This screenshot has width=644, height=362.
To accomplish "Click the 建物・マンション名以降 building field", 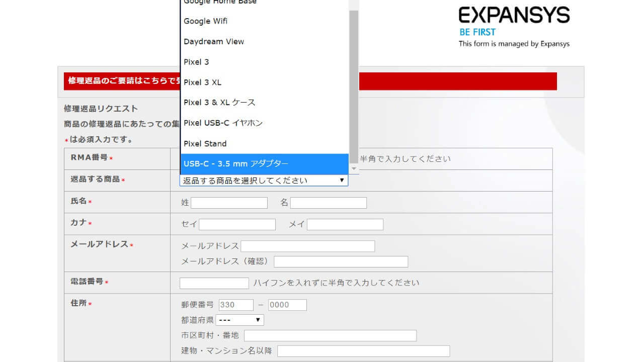I will pyautogui.click(x=363, y=351).
